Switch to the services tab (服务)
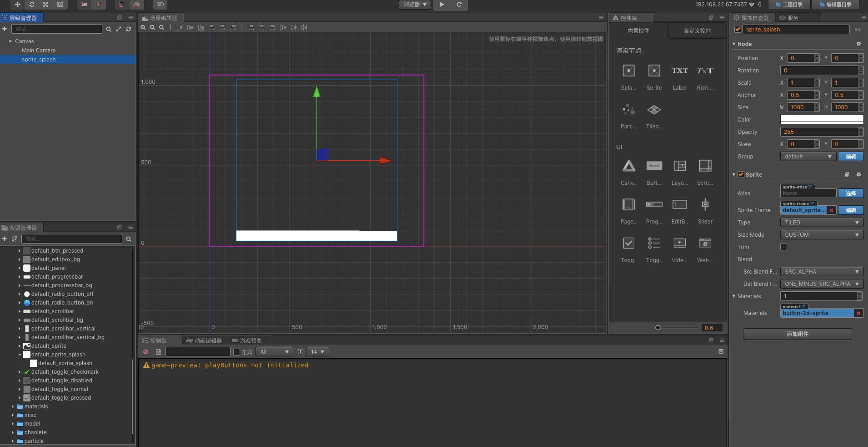Image resolution: width=868 pixels, height=447 pixels. pyautogui.click(x=789, y=18)
